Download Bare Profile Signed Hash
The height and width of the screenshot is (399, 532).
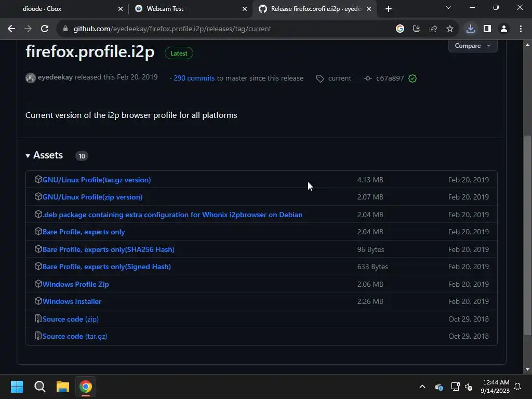[107, 267]
